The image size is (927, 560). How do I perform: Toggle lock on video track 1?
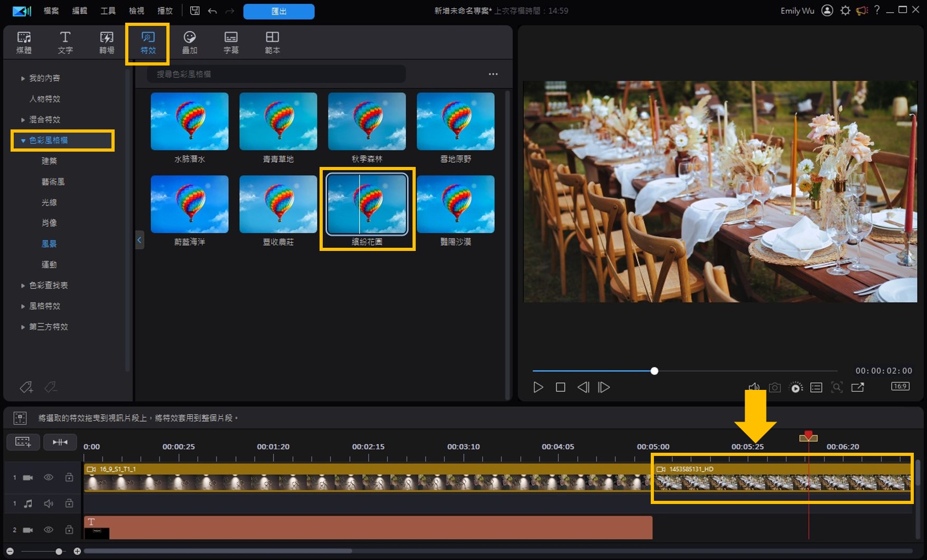[69, 478]
